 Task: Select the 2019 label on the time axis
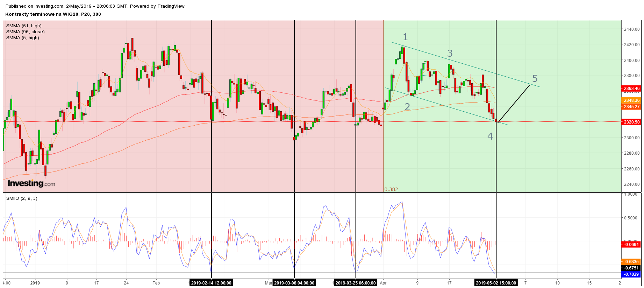(35, 283)
